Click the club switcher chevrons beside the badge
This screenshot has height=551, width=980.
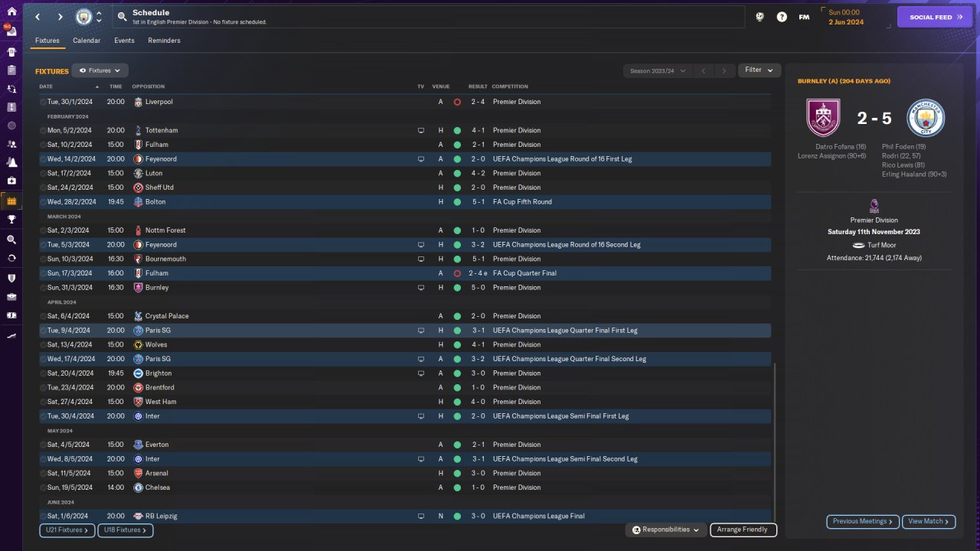click(99, 17)
